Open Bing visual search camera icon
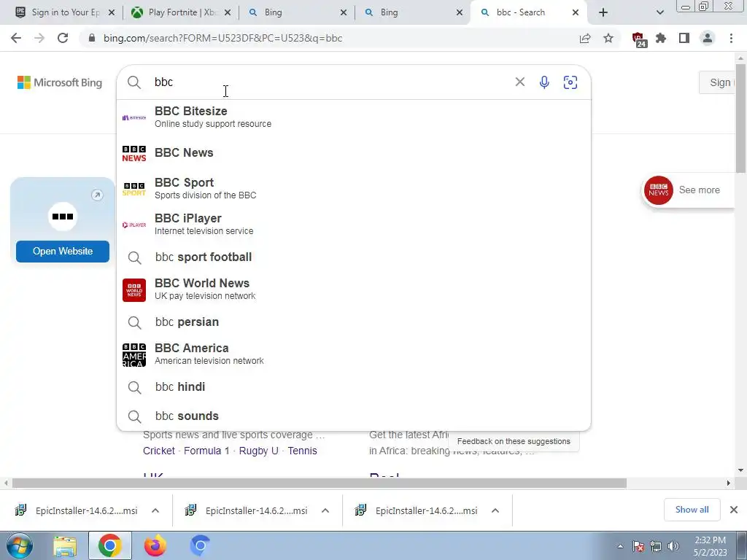 tap(570, 82)
